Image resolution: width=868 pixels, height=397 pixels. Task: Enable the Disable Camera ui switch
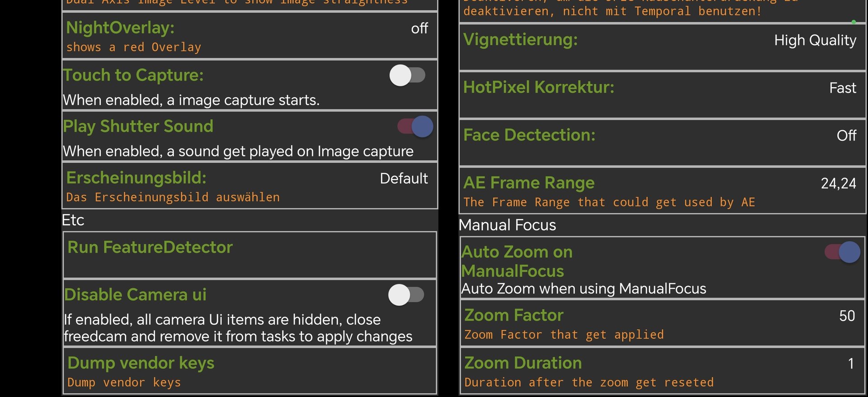(x=406, y=295)
